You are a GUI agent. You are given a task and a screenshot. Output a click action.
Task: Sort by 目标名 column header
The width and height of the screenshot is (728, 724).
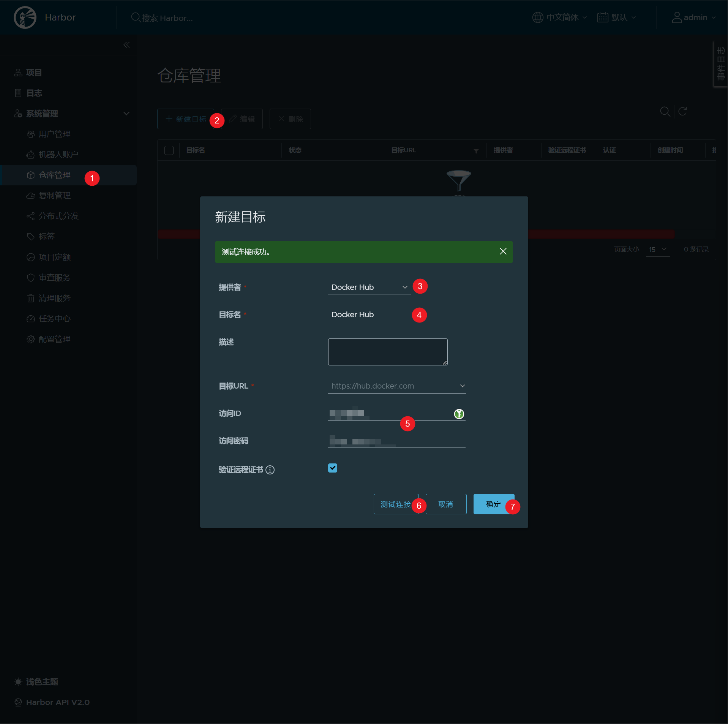pos(196,150)
